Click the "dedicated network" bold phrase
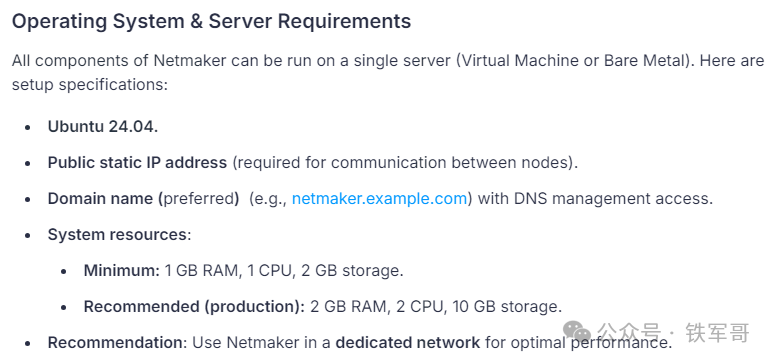The height and width of the screenshot is (363, 774). tap(408, 343)
